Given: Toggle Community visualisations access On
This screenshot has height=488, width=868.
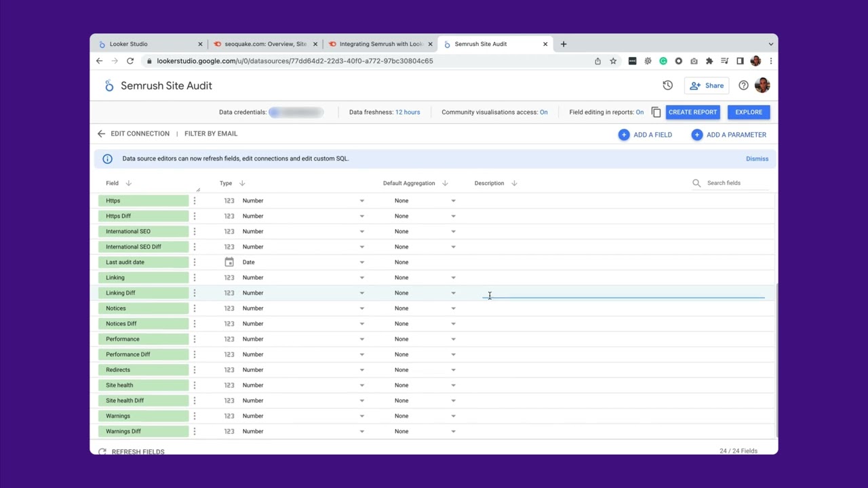Looking at the screenshot, I should tap(543, 113).
